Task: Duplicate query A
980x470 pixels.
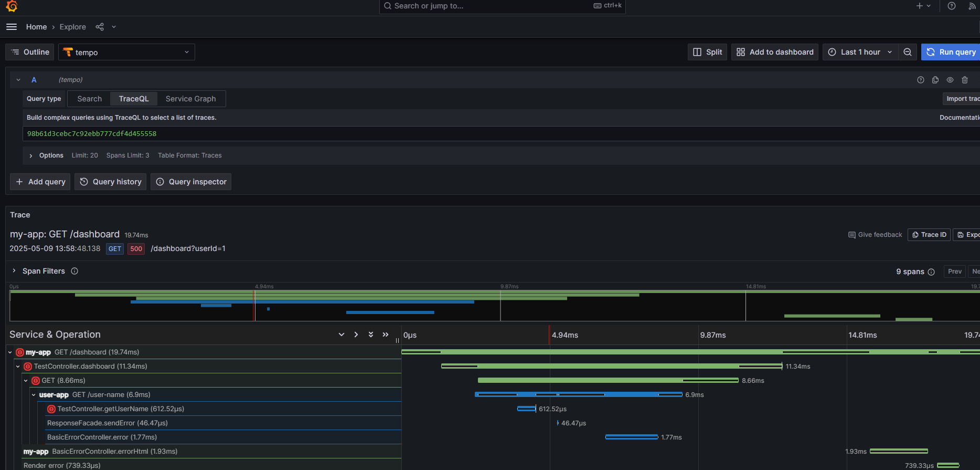Action: coord(935,80)
